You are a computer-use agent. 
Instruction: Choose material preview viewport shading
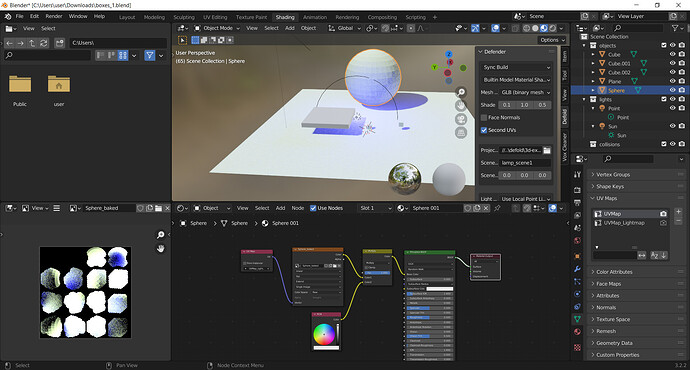(544, 28)
